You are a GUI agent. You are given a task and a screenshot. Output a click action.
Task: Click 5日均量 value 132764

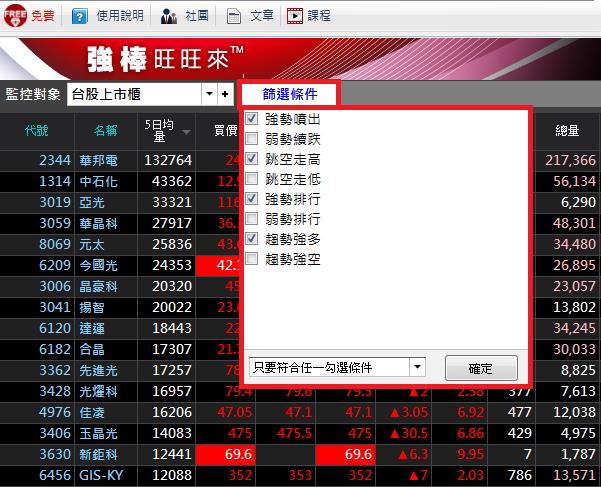pyautogui.click(x=168, y=160)
